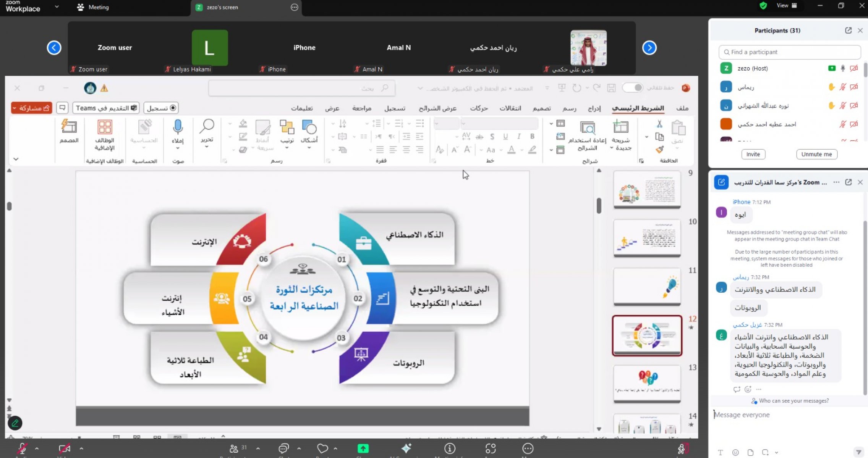Screen dimensions: 868x458
Task: Open the View dropdown in Zoom
Action: (787, 5)
